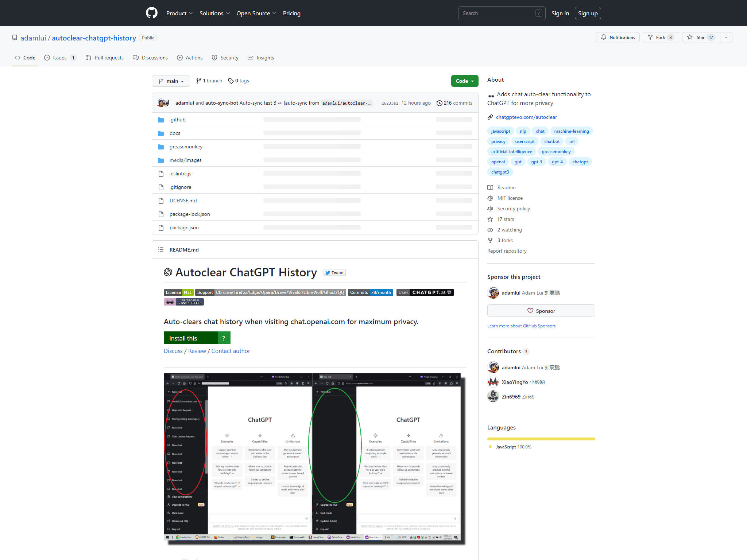Expand the Solutions menu
Viewport: 747px width, 560px height.
214,13
